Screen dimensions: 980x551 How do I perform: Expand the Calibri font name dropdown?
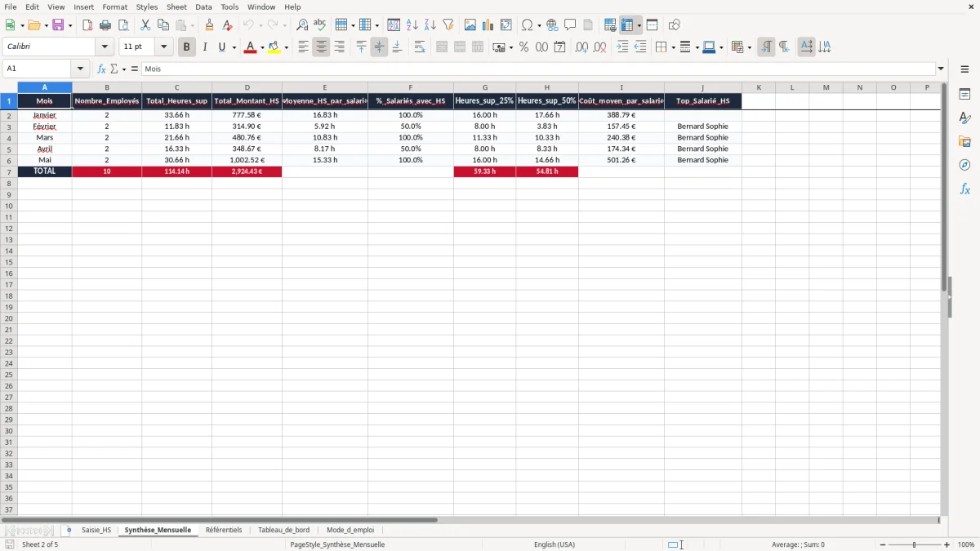tap(105, 47)
